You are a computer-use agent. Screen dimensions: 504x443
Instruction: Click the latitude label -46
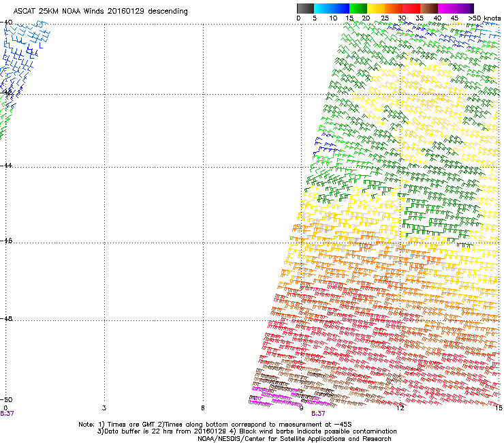7,241
